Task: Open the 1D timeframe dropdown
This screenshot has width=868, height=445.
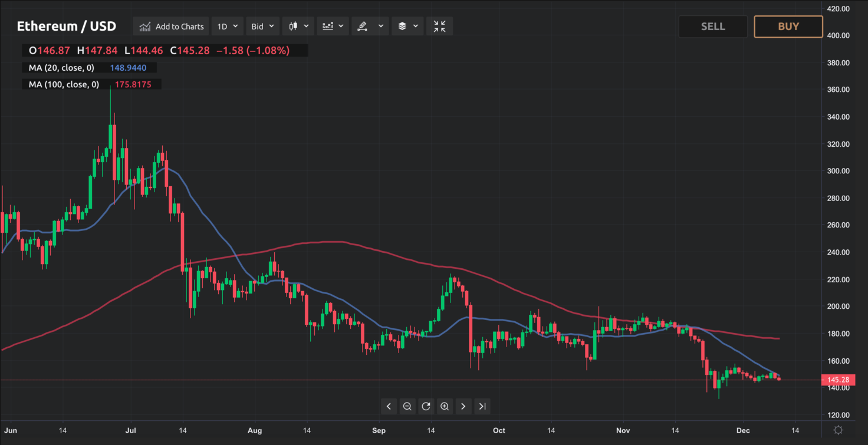Action: click(x=227, y=26)
